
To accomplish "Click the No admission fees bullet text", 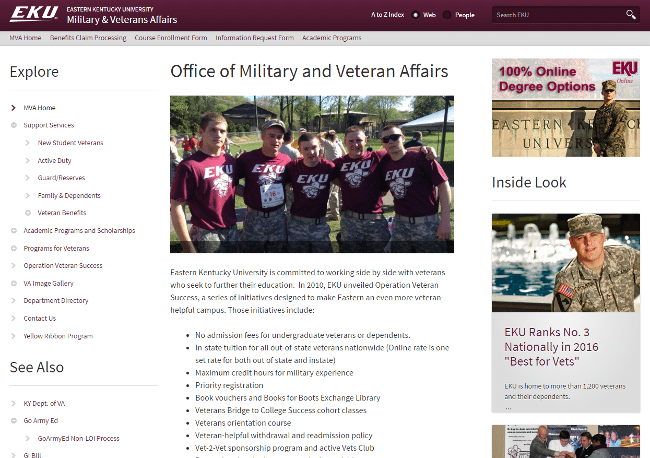I will [x=303, y=335].
